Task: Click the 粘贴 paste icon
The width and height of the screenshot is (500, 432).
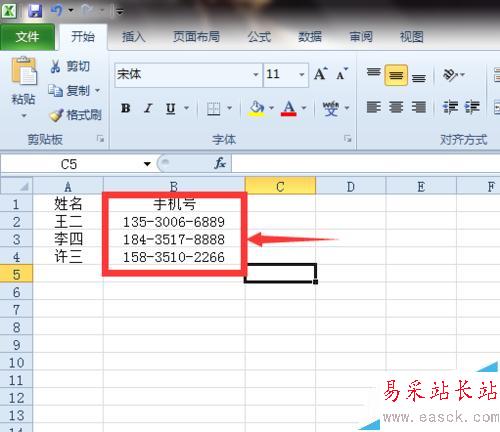Action: click(x=23, y=71)
